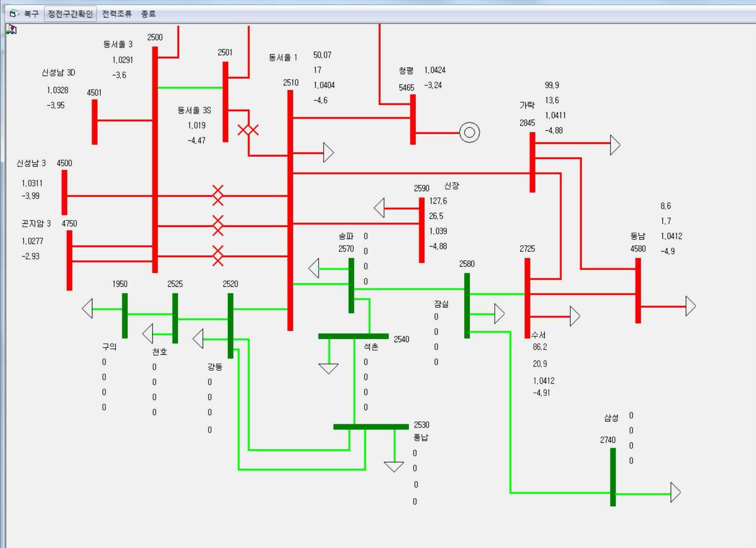Viewport: 756px width, 548px height.
Task: Select the green bus bar 2740
Action: tap(613, 477)
